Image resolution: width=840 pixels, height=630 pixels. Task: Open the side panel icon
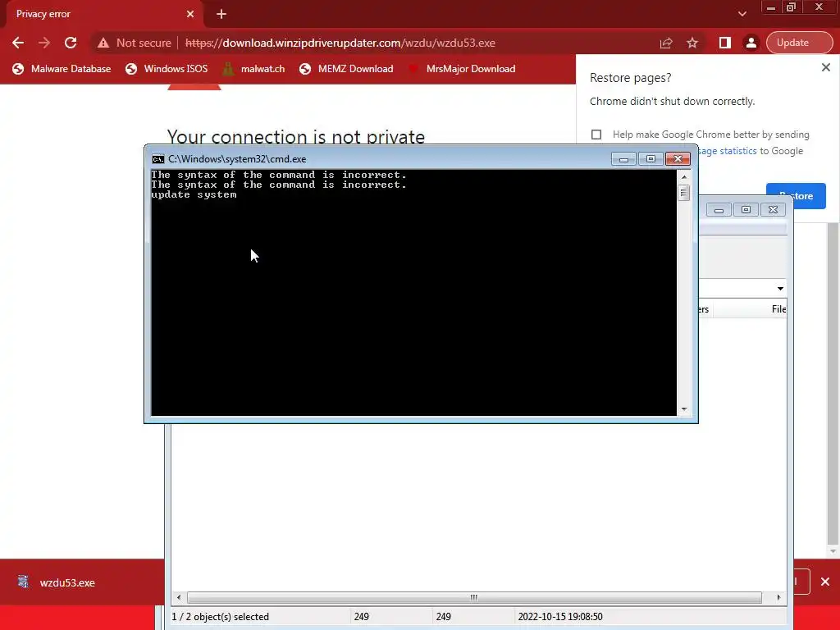(725, 43)
